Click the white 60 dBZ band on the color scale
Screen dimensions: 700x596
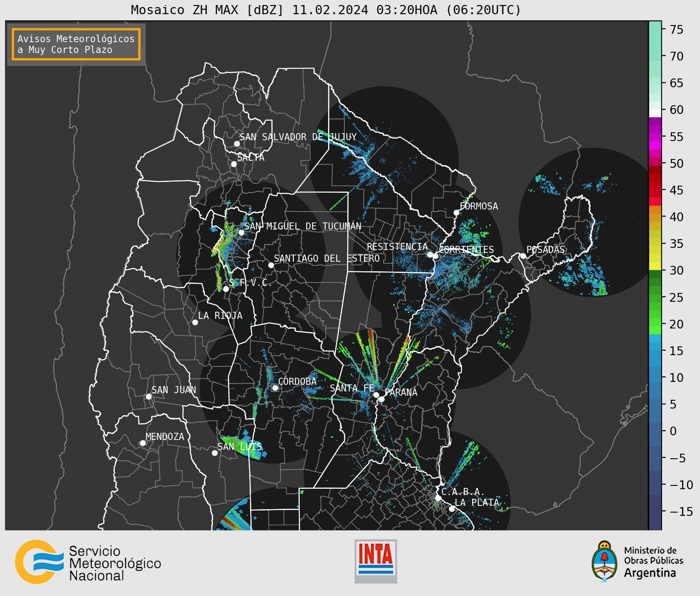click(655, 113)
